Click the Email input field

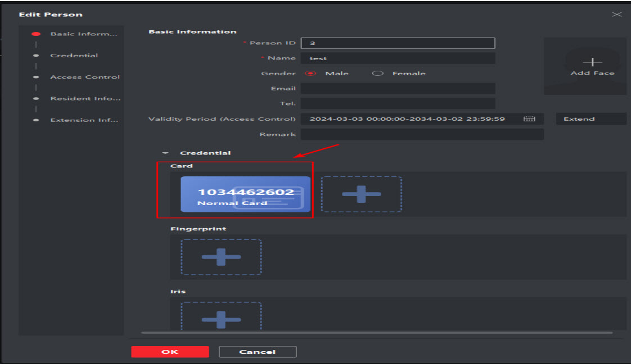[x=398, y=89]
